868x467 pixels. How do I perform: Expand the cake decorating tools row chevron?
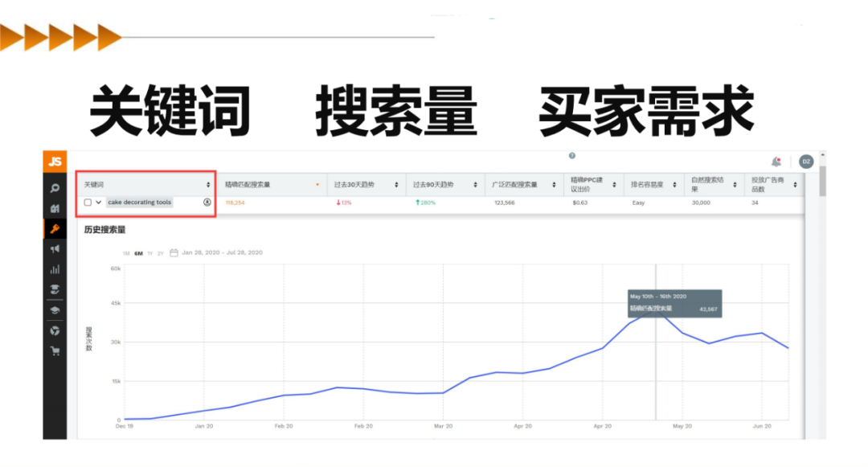[99, 203]
